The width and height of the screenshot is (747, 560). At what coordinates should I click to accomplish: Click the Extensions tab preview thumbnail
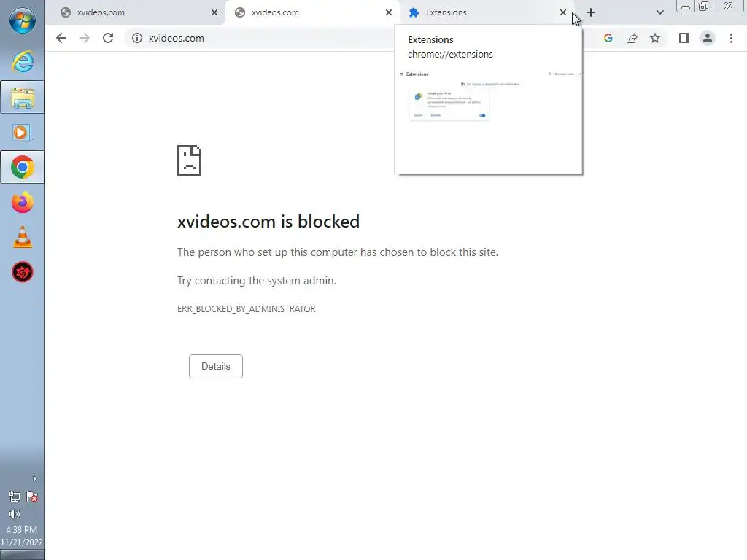[x=488, y=121]
